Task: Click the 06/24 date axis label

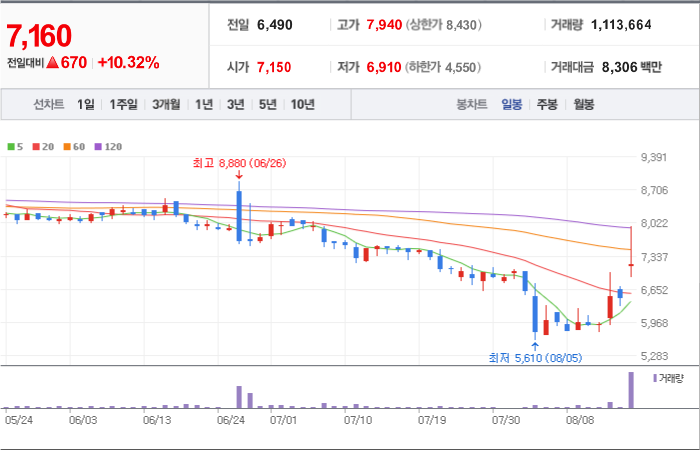Action: pos(231,421)
